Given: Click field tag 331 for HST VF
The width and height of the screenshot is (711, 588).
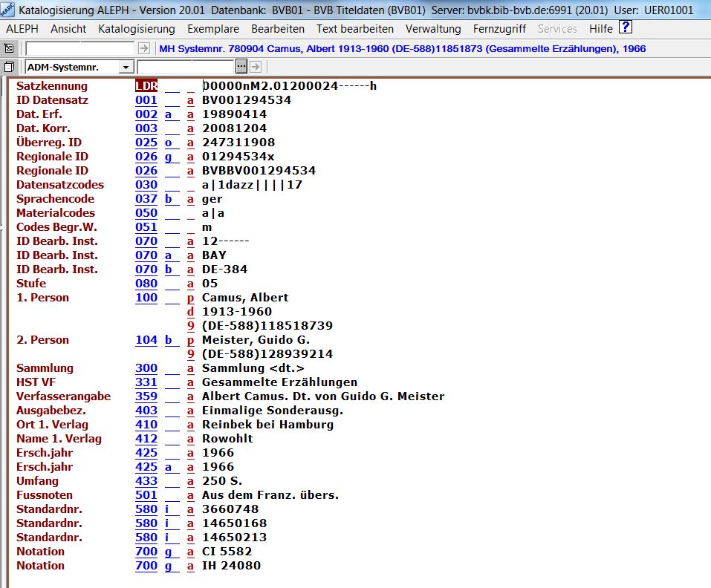Looking at the screenshot, I should tap(146, 382).
